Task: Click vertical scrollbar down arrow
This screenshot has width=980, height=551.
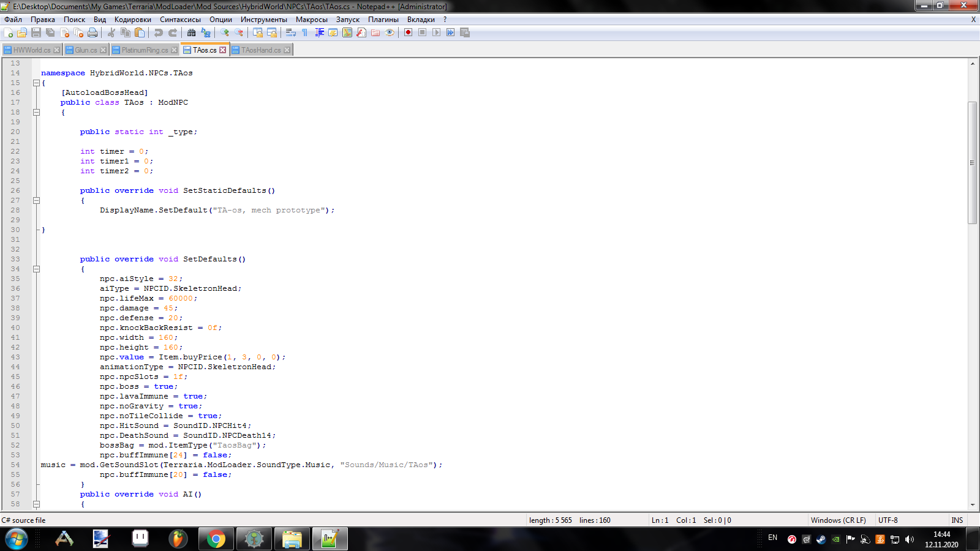Action: click(973, 505)
